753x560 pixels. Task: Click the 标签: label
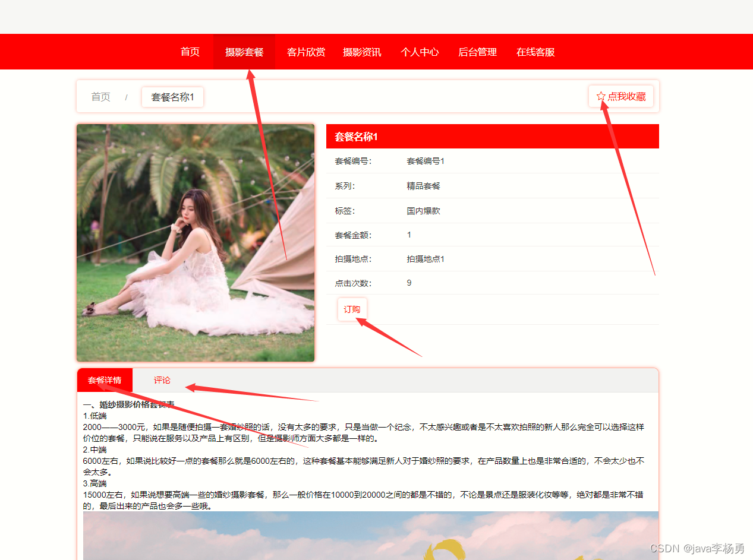click(345, 211)
